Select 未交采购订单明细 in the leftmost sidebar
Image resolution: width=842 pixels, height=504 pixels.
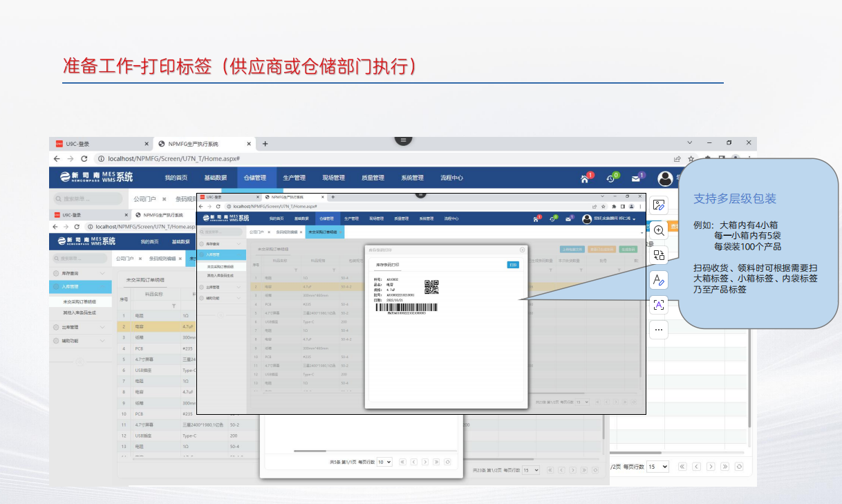79,302
